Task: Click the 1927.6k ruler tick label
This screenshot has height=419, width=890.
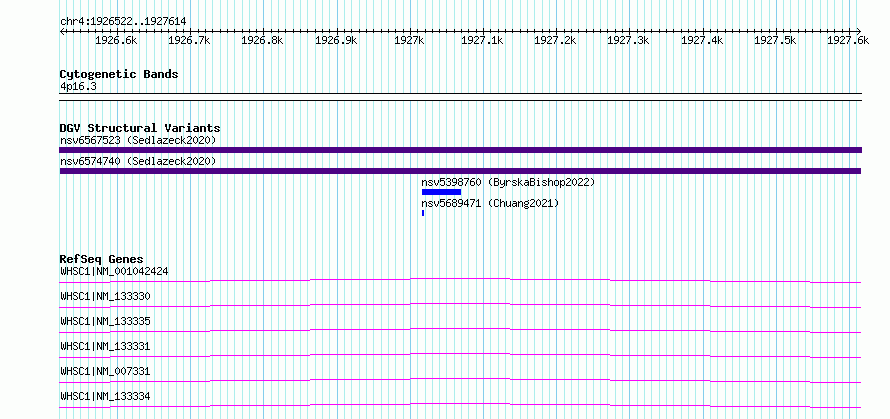Action: point(848,40)
